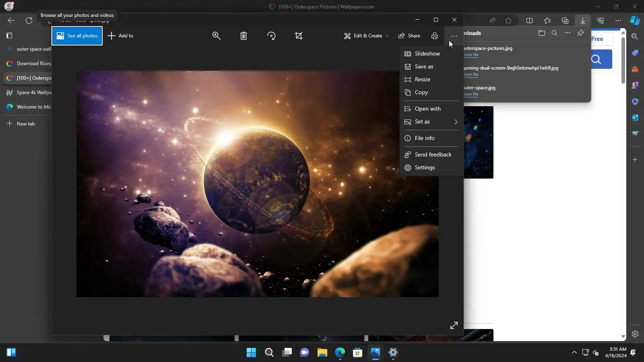
Task: Search downloads using magnifier icon
Action: click(x=555, y=33)
